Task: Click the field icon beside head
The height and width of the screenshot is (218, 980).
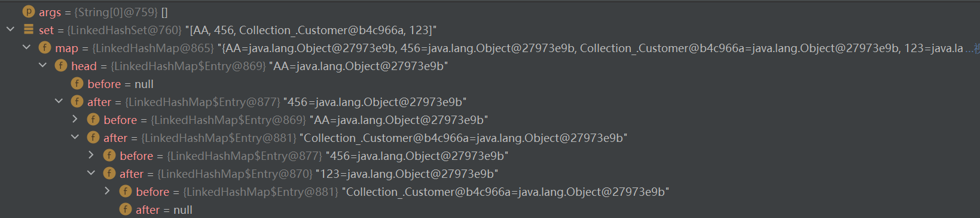Action: 61,65
